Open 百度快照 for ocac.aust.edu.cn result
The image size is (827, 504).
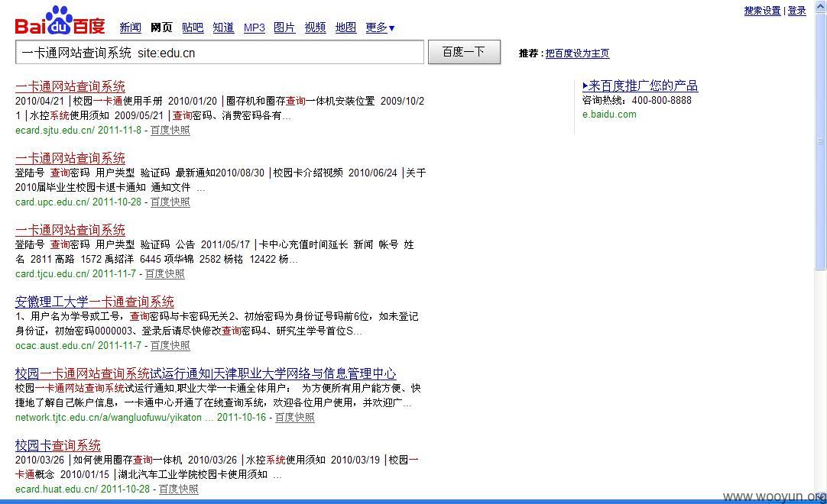(x=170, y=345)
